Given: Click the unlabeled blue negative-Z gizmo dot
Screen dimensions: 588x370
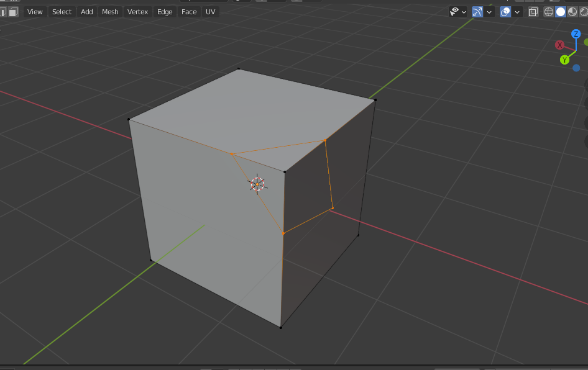Looking at the screenshot, I should [576, 68].
